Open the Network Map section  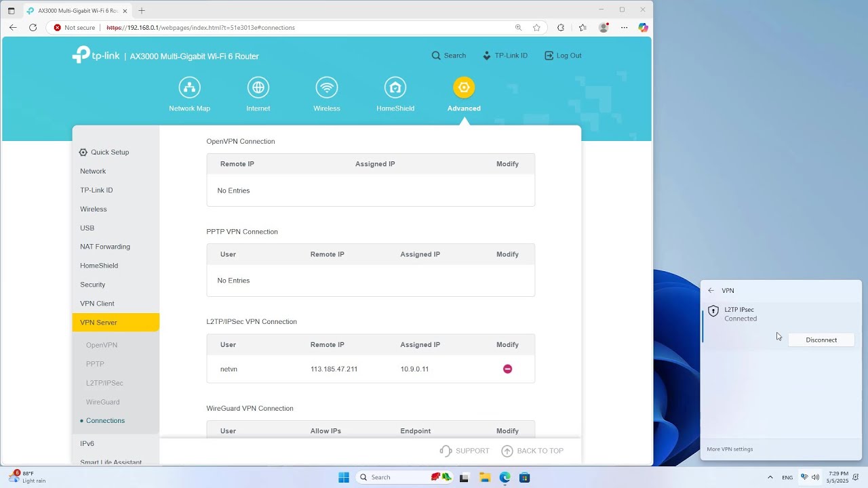tap(189, 94)
